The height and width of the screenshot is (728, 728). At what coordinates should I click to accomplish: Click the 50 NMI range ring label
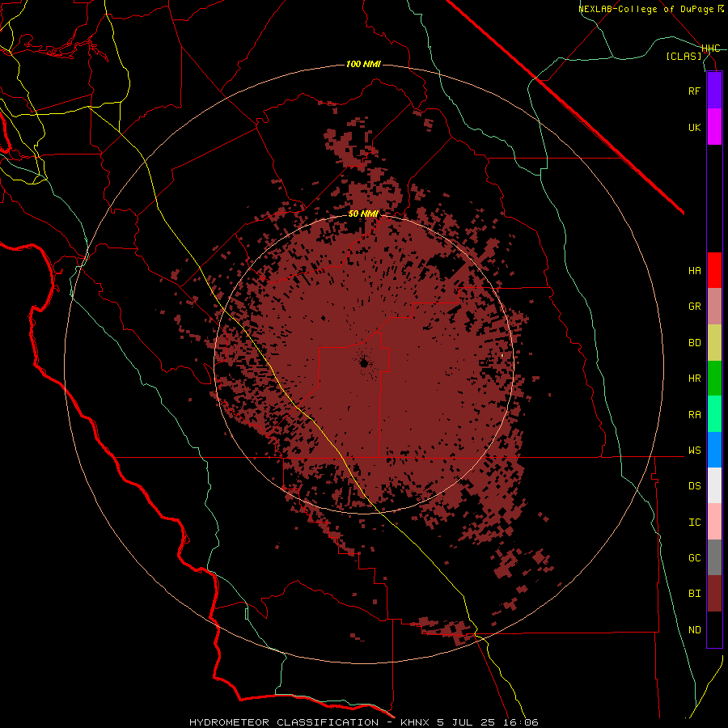363,214
